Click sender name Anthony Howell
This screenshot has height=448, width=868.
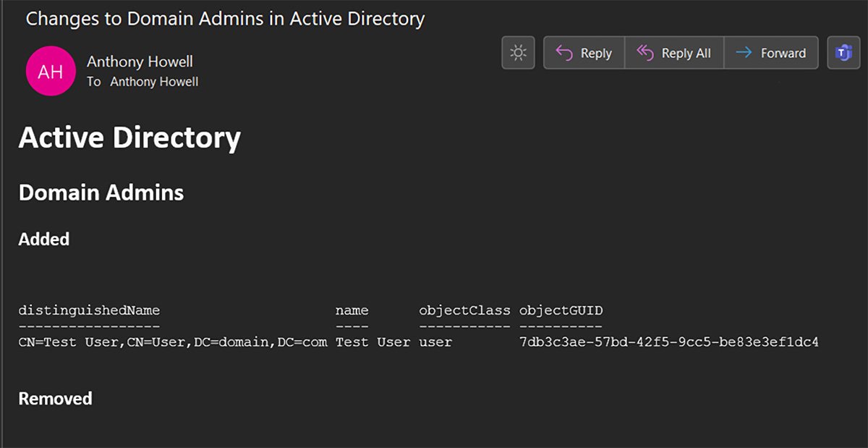[x=139, y=62]
